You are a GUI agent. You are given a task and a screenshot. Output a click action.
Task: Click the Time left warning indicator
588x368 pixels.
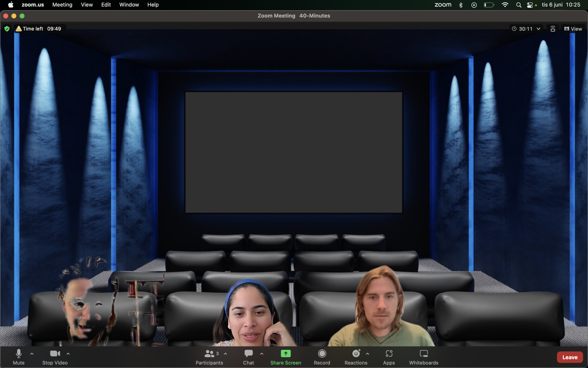pos(38,29)
